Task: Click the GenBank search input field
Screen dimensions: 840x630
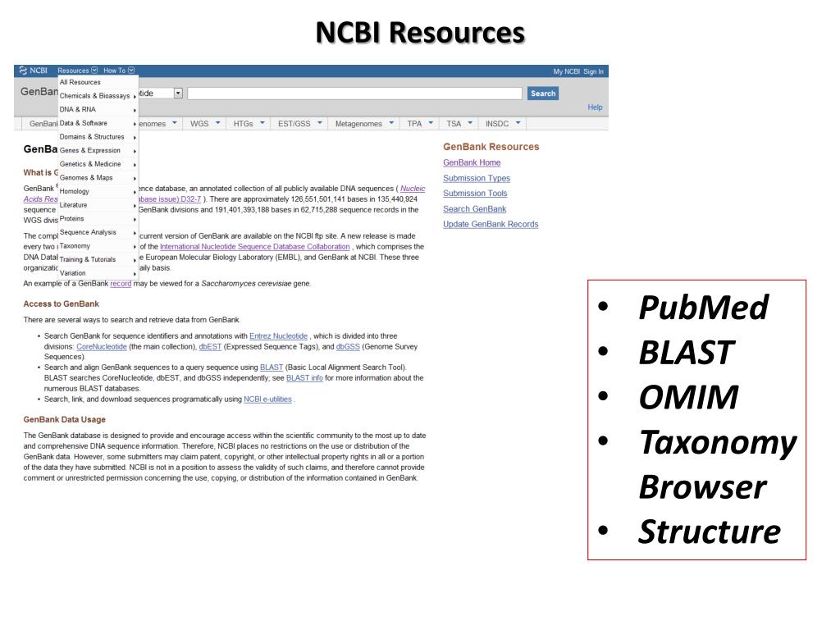Action: 354,94
